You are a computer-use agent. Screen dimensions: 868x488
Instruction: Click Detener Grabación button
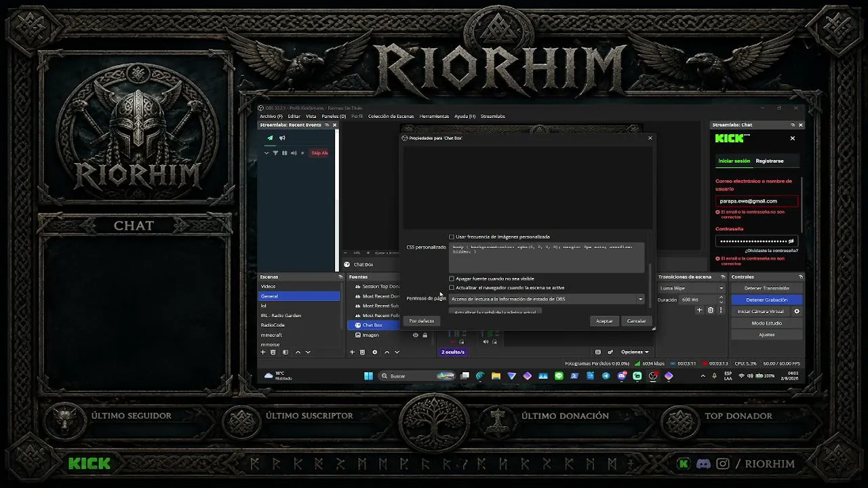pos(766,300)
